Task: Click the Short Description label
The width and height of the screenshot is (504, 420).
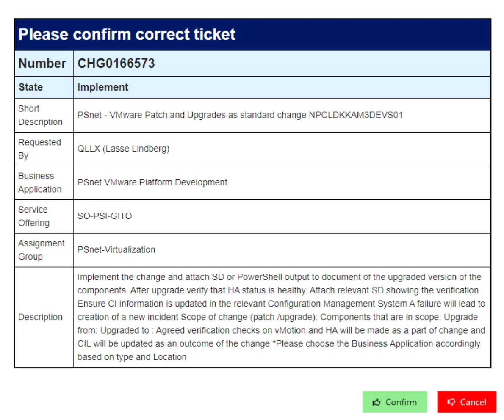Action: [x=40, y=115]
